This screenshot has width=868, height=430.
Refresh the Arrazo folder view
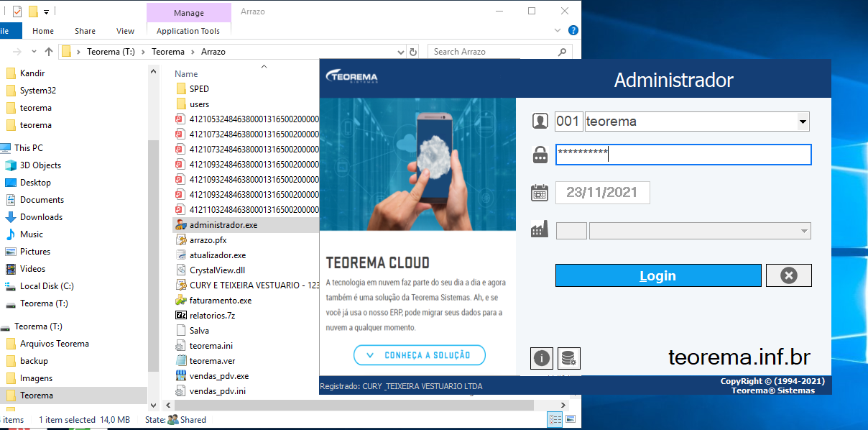tap(413, 52)
